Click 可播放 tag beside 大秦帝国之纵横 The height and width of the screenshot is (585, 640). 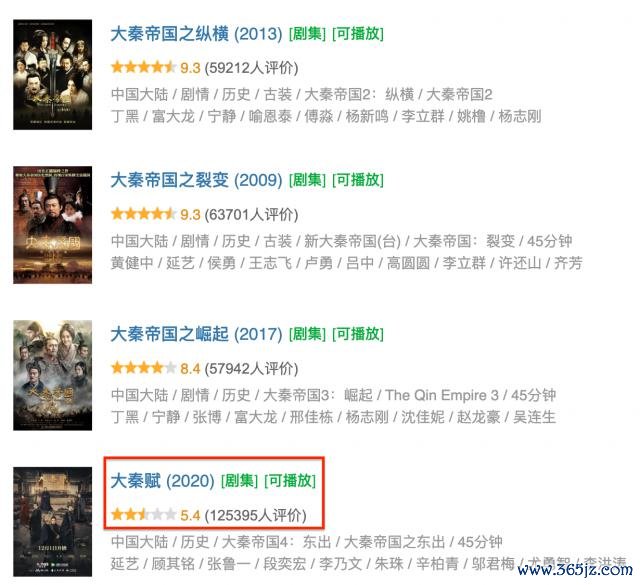[x=358, y=34]
